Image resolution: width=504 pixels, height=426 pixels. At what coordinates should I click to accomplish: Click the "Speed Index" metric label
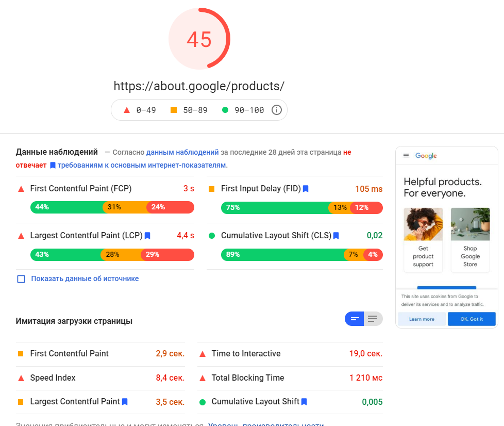click(x=53, y=378)
